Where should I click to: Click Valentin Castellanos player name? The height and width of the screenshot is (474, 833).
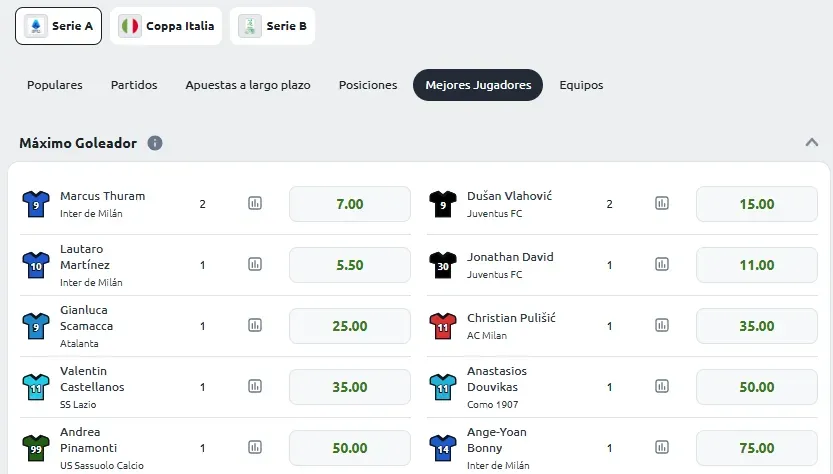point(92,379)
